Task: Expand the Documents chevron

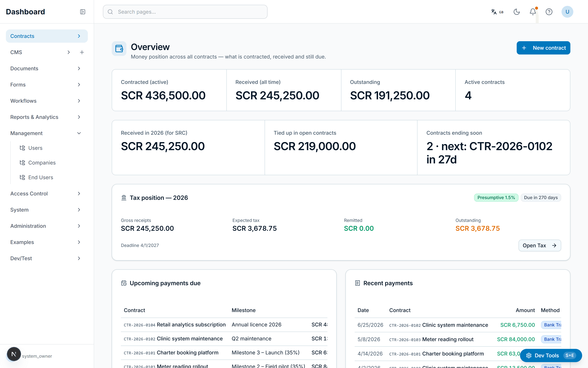Action: click(79, 69)
